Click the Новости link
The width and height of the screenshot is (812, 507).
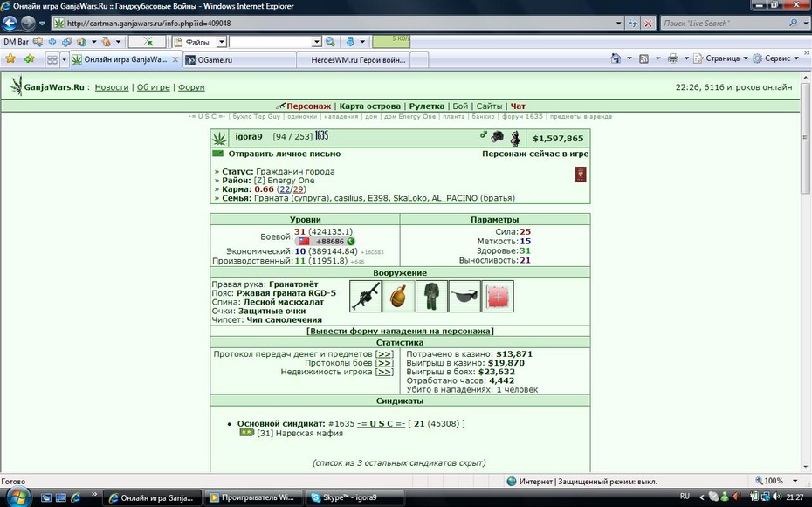[x=112, y=87]
